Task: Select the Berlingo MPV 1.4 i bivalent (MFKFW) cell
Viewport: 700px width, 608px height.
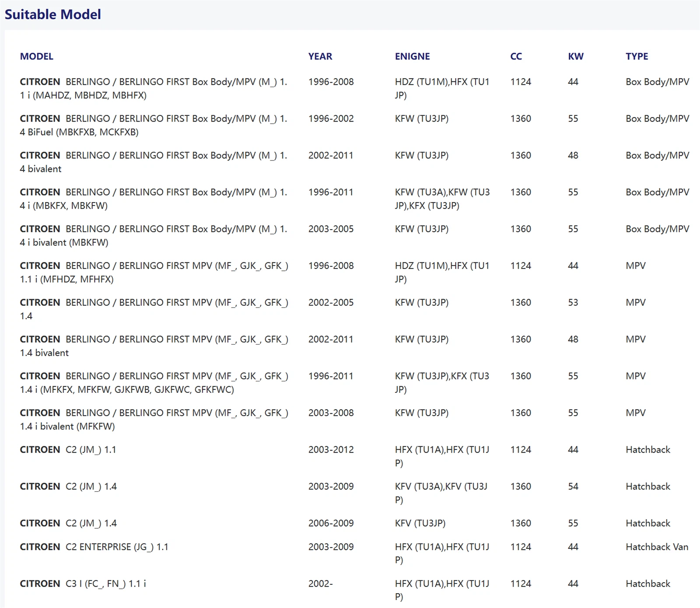Action: 154,419
